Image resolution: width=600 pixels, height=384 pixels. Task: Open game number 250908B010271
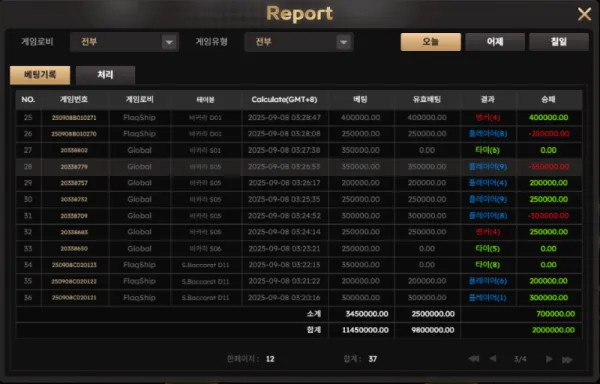click(74, 118)
